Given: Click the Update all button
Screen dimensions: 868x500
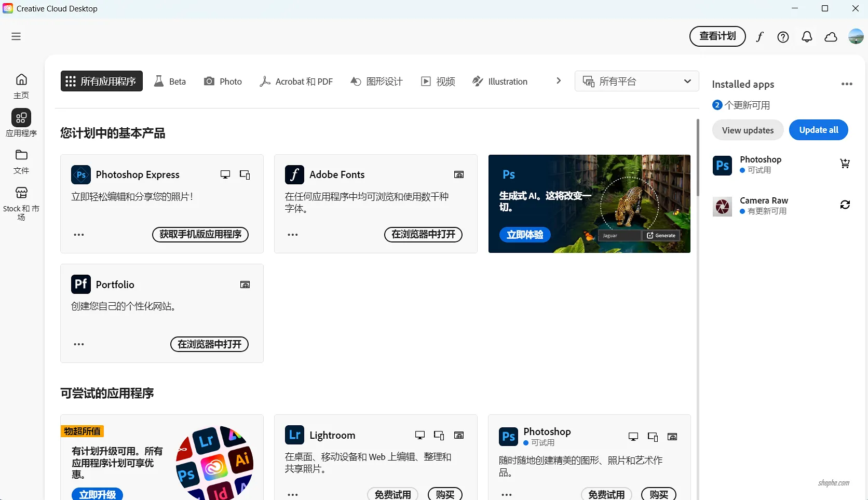Looking at the screenshot, I should pos(818,130).
